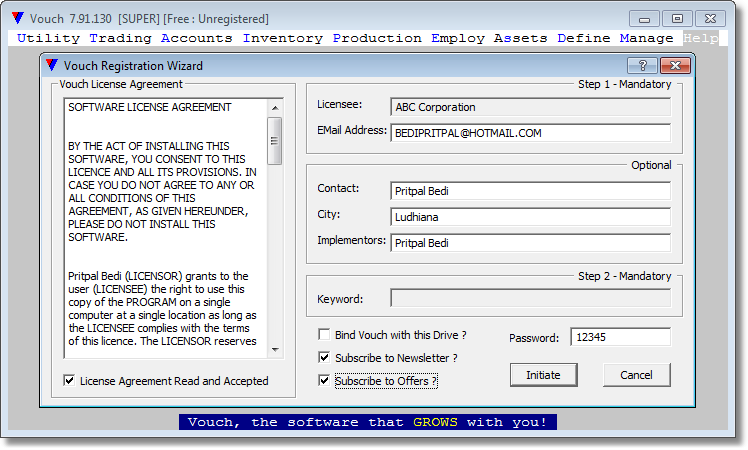
Task: Uncheck Subscribe to Newsletter
Action: point(324,357)
